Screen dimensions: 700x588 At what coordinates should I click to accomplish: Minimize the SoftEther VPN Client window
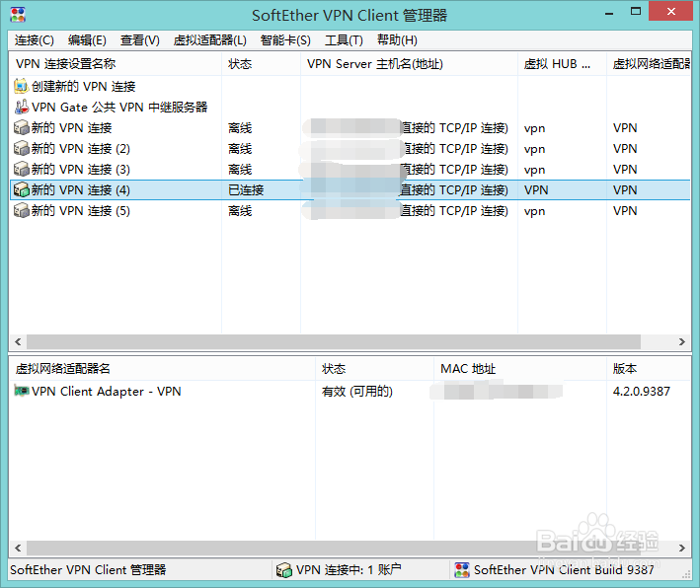pos(609,13)
